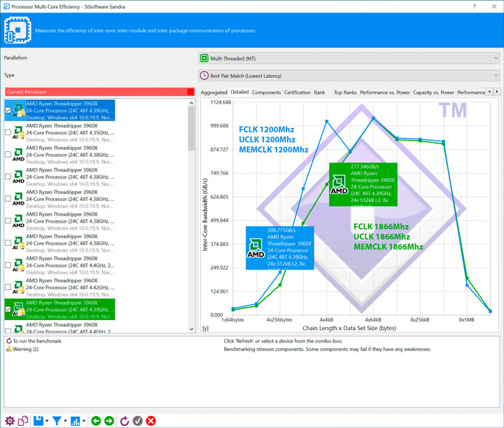Click the question mark help button
This screenshot has width=504, height=428.
475,6
